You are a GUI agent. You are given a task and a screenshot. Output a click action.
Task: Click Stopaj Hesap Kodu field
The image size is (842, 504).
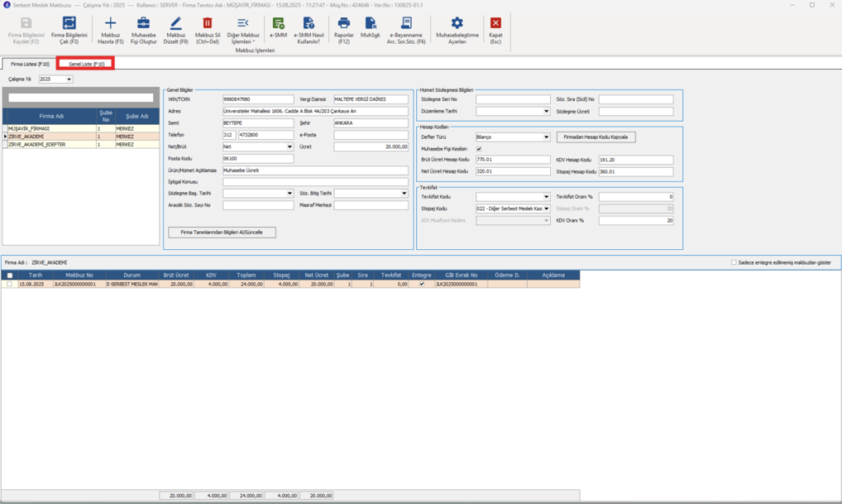coord(636,172)
